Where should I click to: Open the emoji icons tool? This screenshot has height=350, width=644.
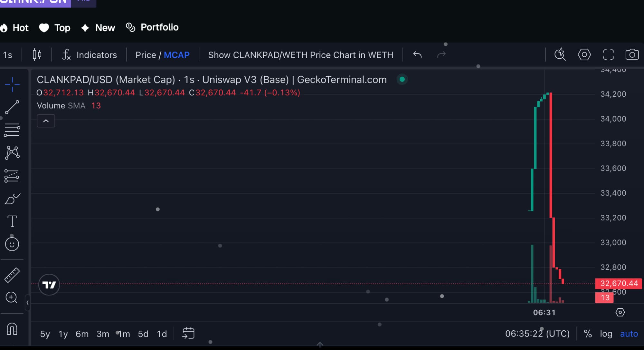[x=12, y=244]
